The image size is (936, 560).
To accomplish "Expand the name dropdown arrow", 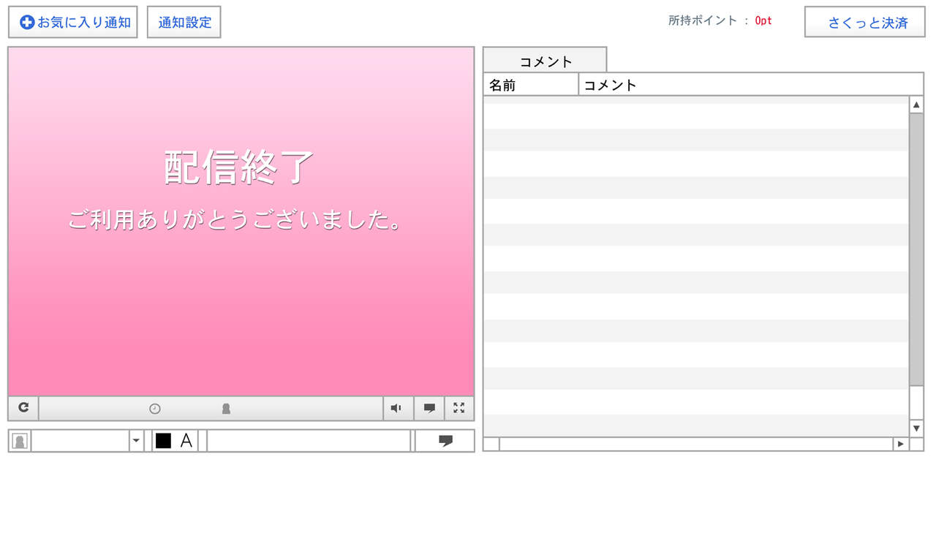I will [136, 441].
